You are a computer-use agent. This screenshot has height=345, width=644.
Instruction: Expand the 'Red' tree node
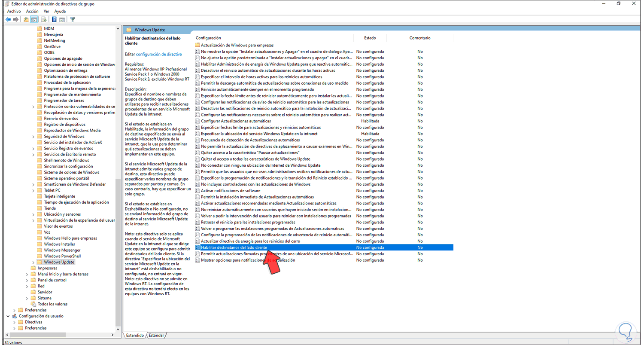tap(27, 286)
